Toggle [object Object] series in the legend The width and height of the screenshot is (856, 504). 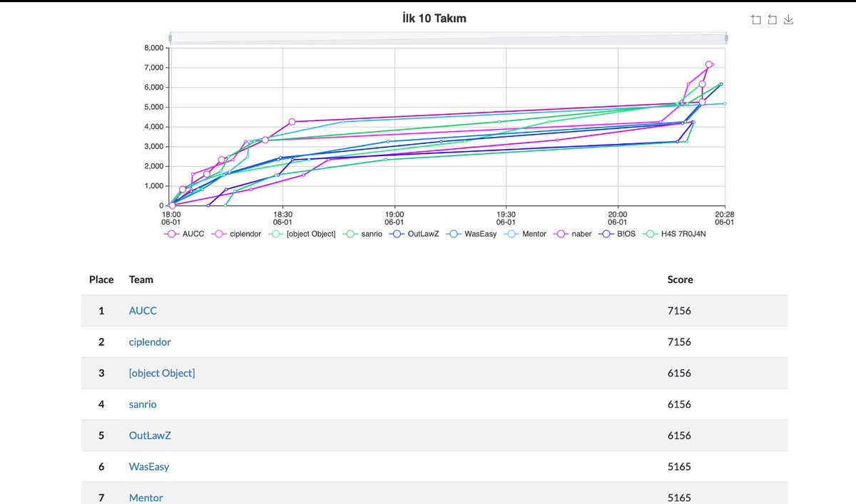pos(302,233)
